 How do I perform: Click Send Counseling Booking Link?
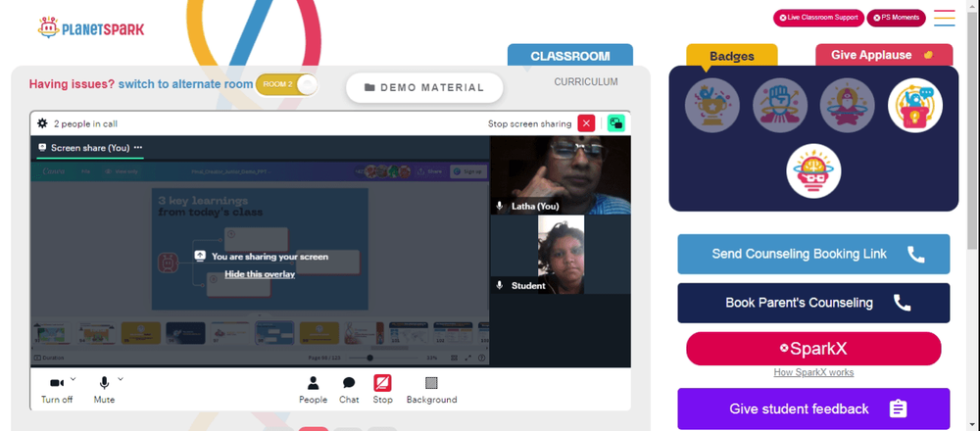pos(813,255)
